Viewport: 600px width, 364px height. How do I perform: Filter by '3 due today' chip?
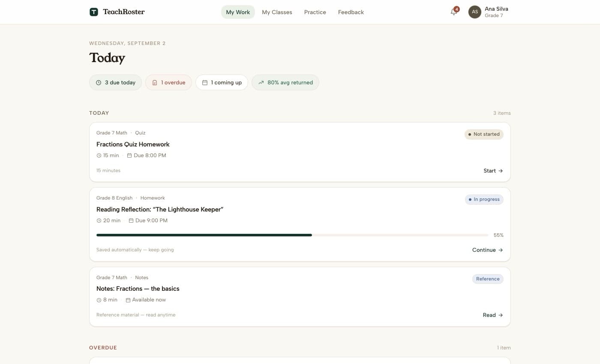[115, 83]
